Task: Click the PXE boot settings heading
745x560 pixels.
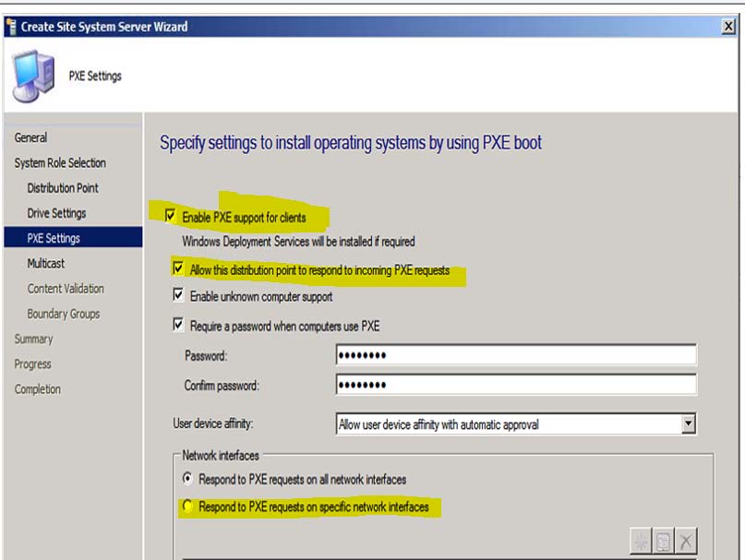Action: [351, 143]
